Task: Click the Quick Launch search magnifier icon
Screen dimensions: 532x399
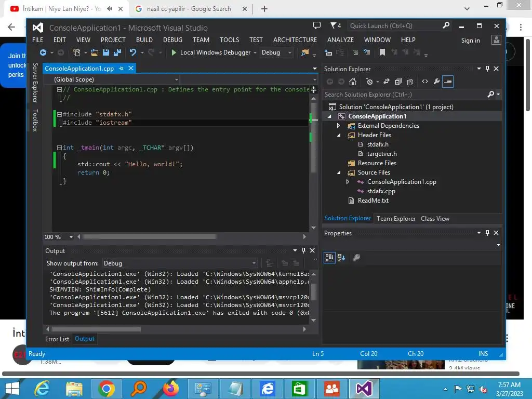Action: (446, 25)
